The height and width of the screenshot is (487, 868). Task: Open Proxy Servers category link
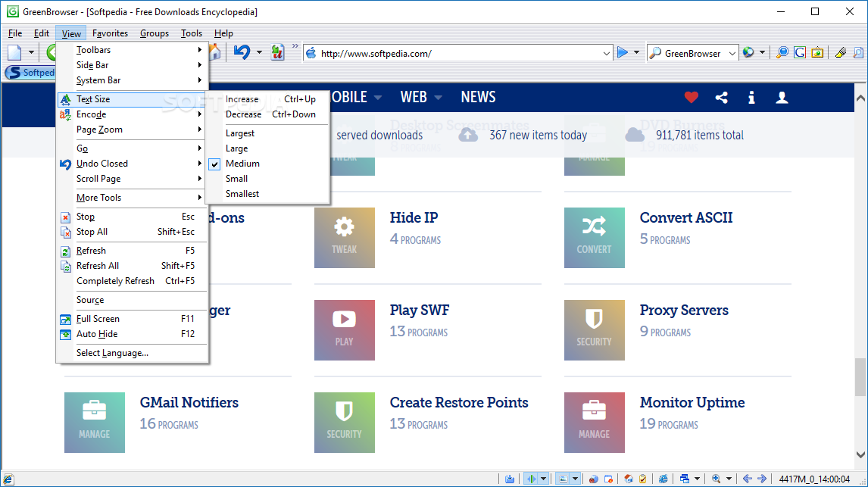tap(684, 310)
